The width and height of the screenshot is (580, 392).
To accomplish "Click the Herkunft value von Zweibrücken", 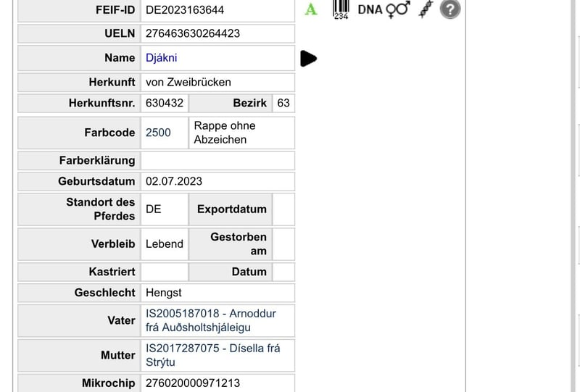I will (x=188, y=82).
